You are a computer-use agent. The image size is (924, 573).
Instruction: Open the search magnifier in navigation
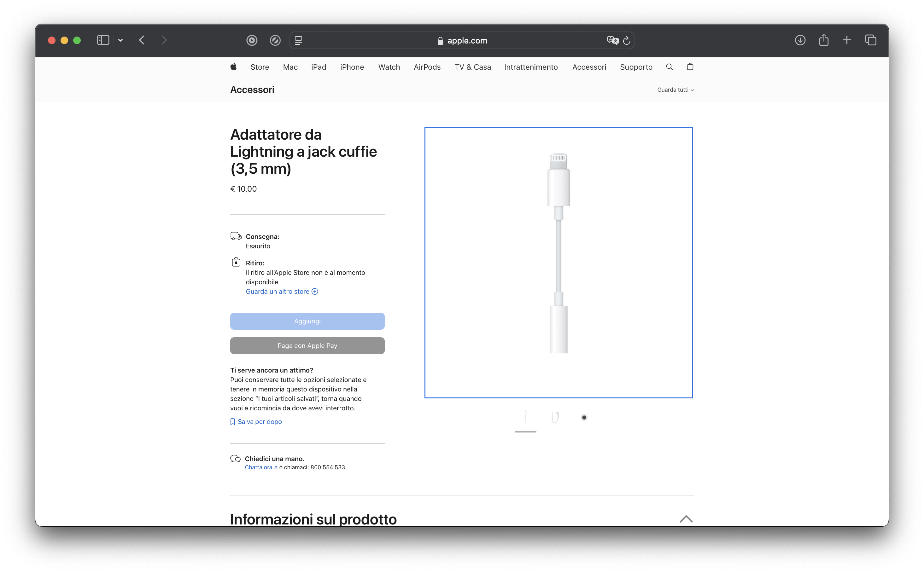(x=669, y=67)
